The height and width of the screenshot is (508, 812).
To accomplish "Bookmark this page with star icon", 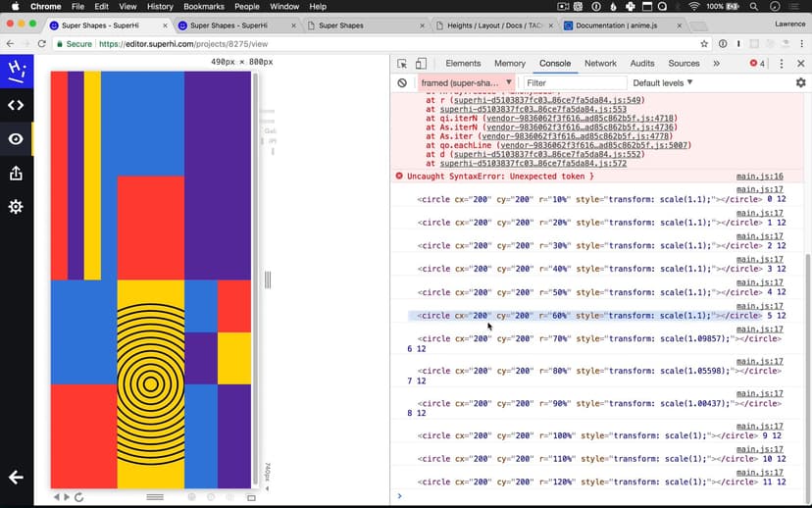I will (704, 44).
